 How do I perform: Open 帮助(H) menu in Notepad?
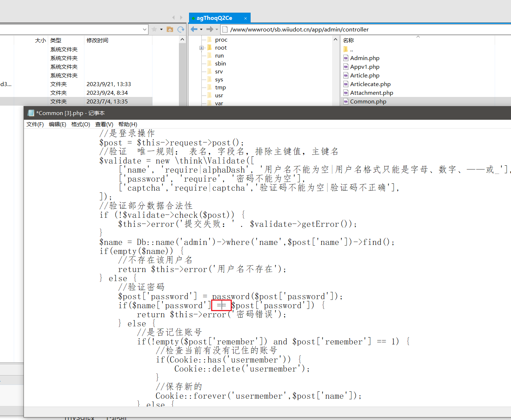click(128, 124)
